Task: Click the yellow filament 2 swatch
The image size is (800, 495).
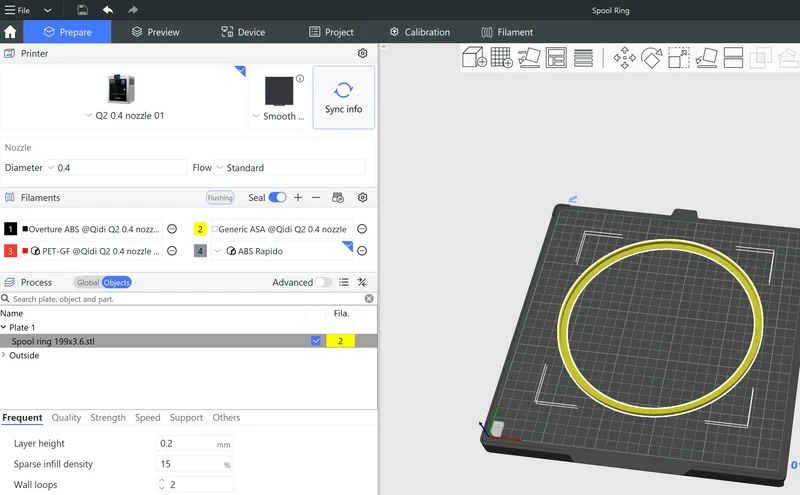Action: pyautogui.click(x=200, y=229)
